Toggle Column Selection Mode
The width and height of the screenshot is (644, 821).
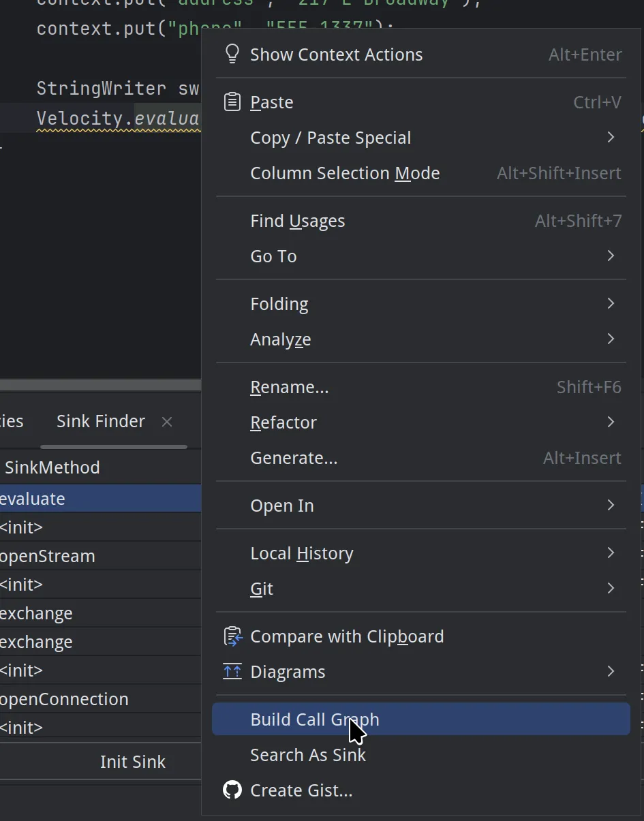pyautogui.click(x=345, y=173)
